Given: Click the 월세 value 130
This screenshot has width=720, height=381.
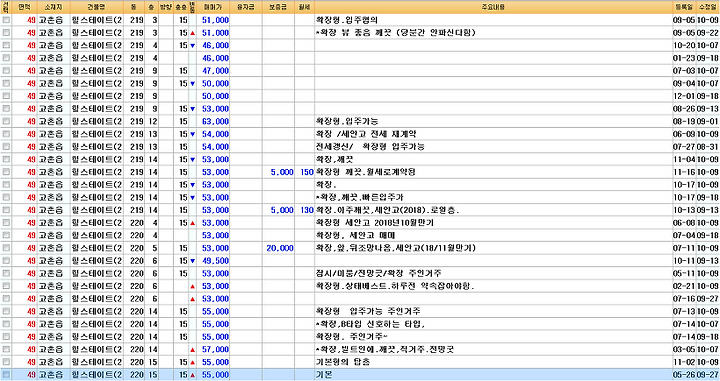Looking at the screenshot, I should tap(307, 210).
